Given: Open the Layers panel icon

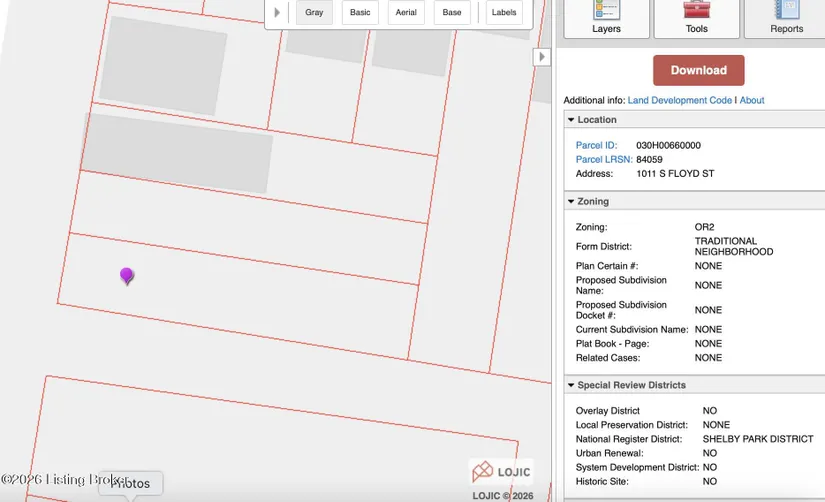Looking at the screenshot, I should pos(606,12).
